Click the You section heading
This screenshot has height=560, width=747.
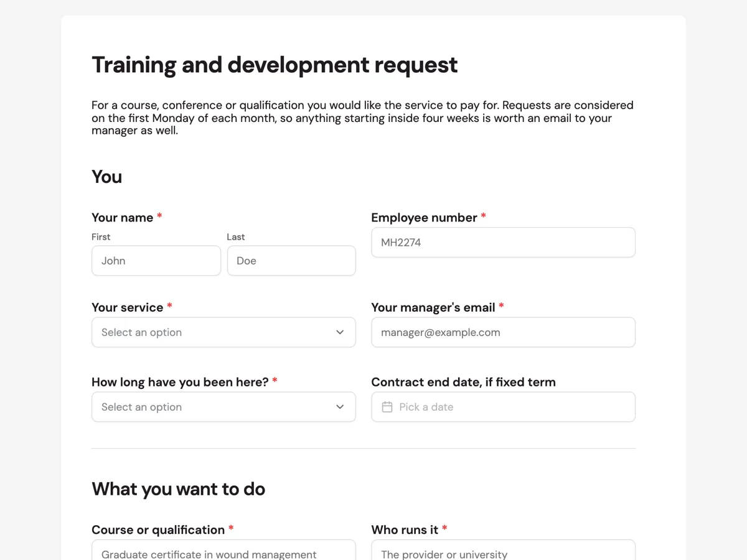pyautogui.click(x=106, y=177)
